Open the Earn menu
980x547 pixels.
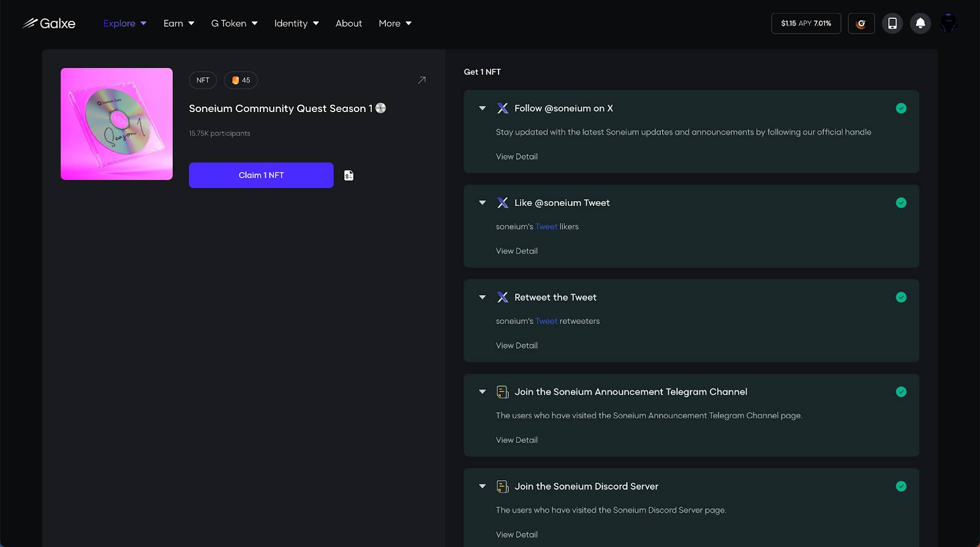[179, 23]
